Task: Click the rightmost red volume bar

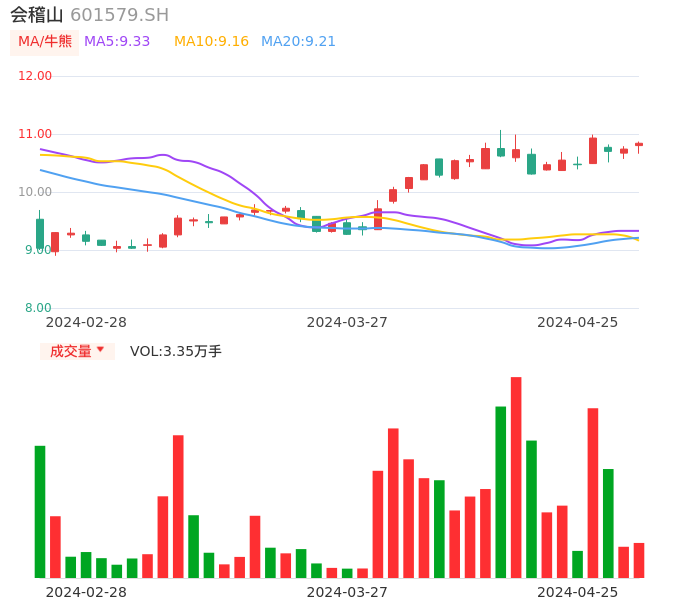Action: (x=639, y=560)
